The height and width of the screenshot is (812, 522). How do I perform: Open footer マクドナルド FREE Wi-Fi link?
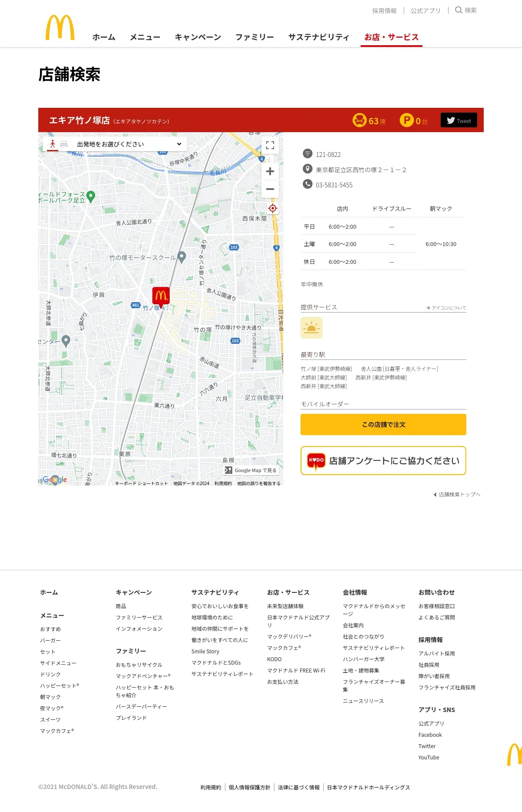296,670
